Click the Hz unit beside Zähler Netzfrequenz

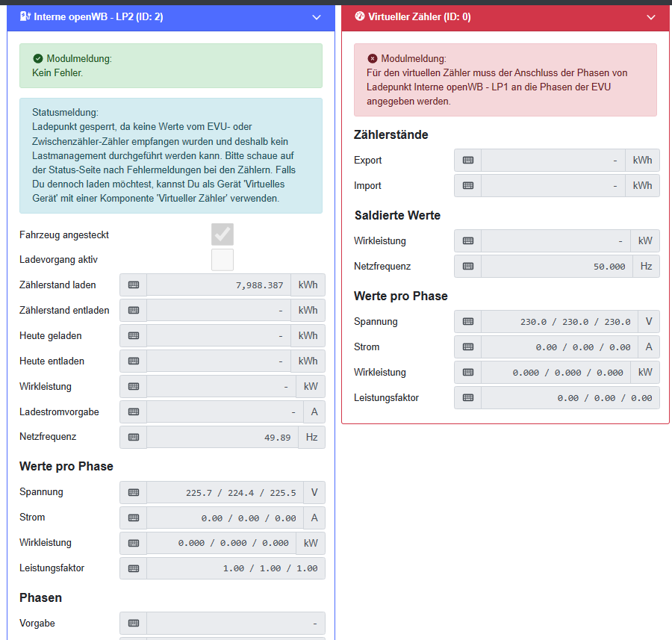pos(646,266)
